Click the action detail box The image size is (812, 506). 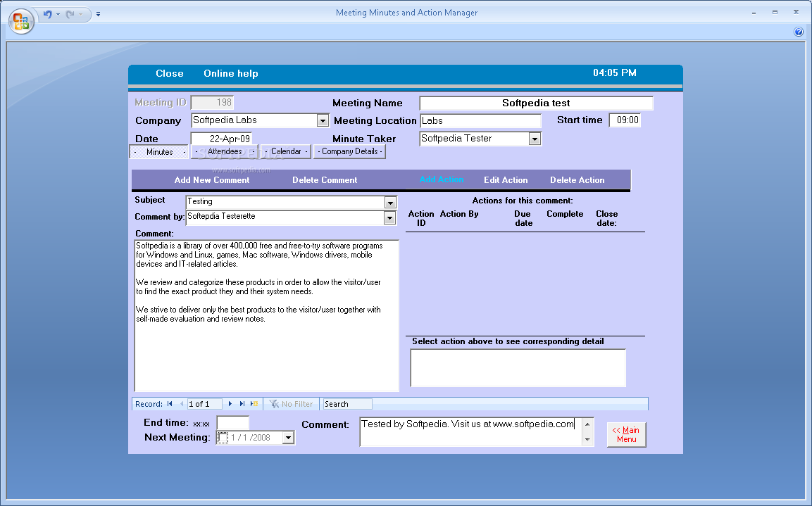518,368
